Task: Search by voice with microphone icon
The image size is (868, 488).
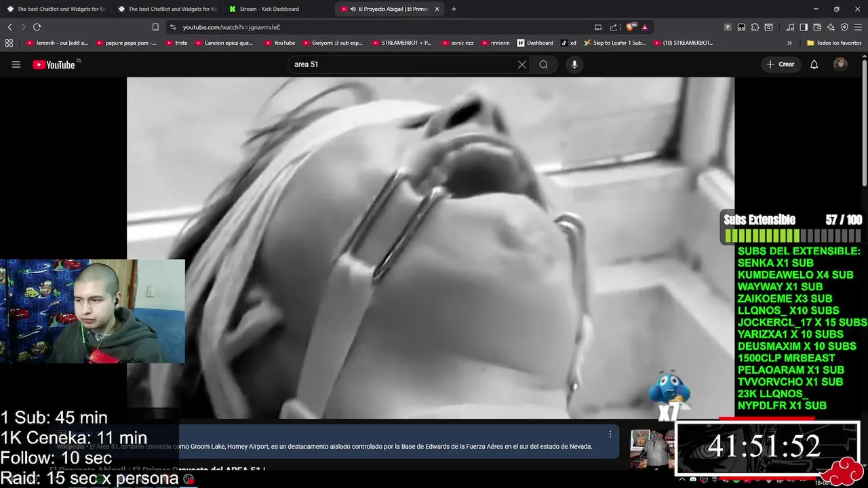Action: (574, 64)
